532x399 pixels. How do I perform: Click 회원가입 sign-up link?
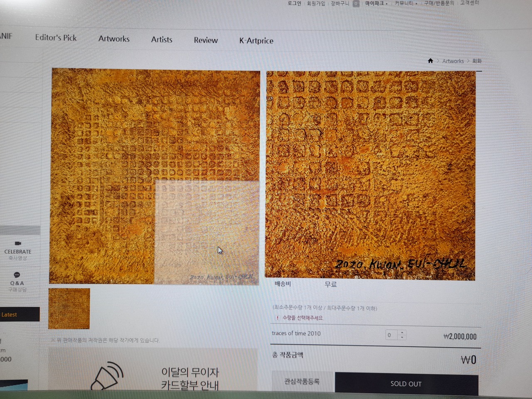[316, 3]
